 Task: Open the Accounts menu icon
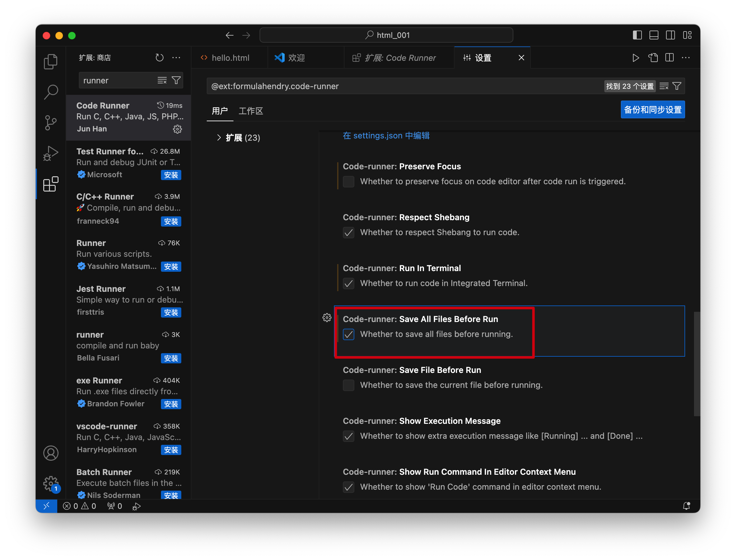51,453
